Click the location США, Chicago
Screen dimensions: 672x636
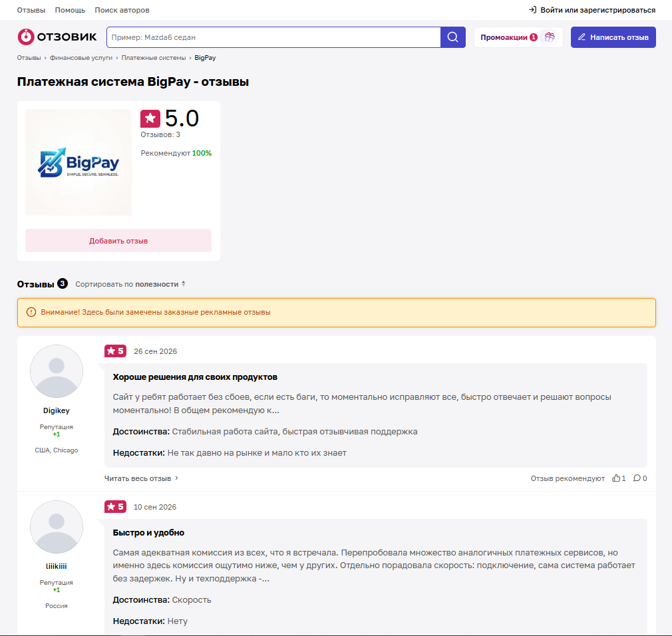(x=57, y=450)
